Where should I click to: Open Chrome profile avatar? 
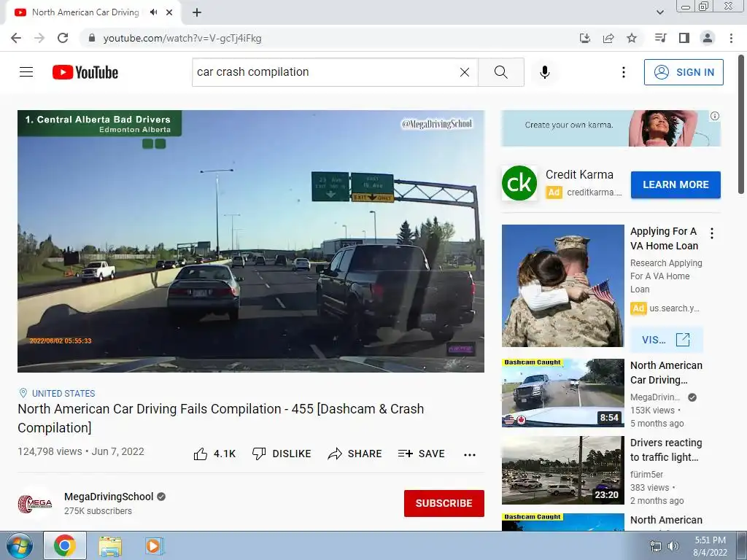(x=708, y=38)
